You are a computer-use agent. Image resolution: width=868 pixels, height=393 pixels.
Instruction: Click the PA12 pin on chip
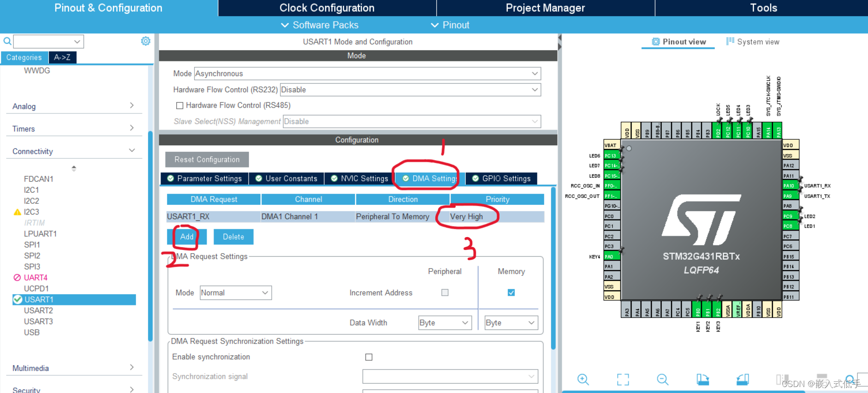(791, 166)
